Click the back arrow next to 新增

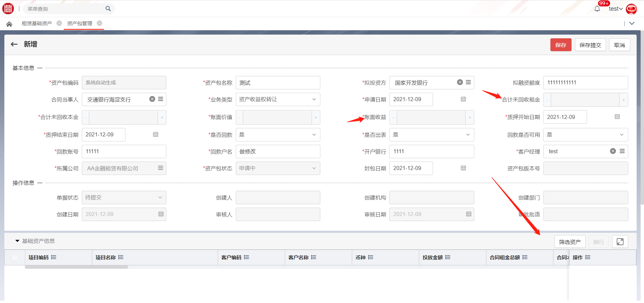click(14, 44)
